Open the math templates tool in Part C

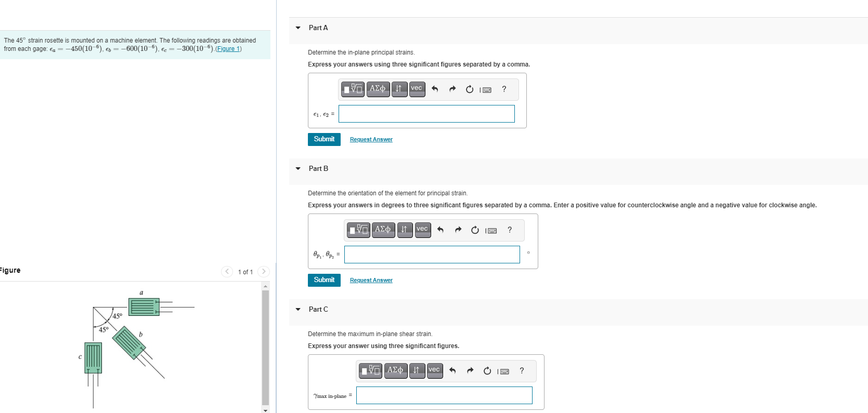[371, 370]
